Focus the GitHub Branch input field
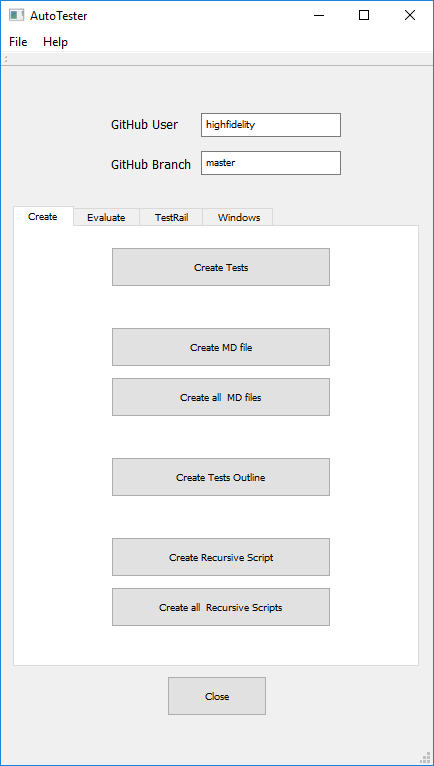Screen dimensions: 434x766 [x=271, y=163]
